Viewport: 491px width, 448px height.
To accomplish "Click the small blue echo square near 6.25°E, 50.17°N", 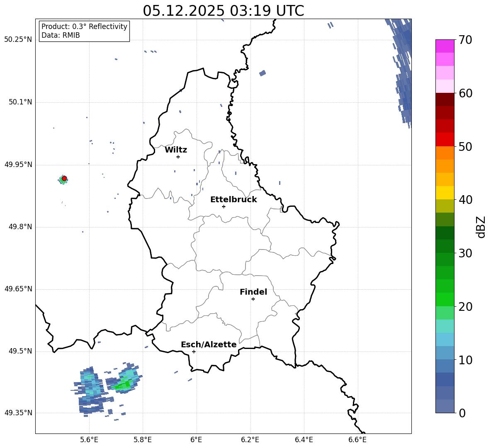I will click(263, 73).
